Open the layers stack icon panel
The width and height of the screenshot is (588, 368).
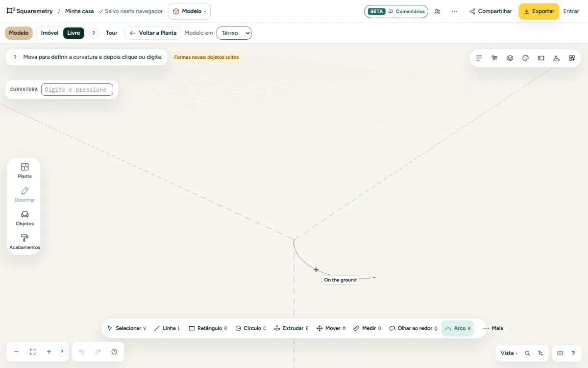tap(510, 58)
